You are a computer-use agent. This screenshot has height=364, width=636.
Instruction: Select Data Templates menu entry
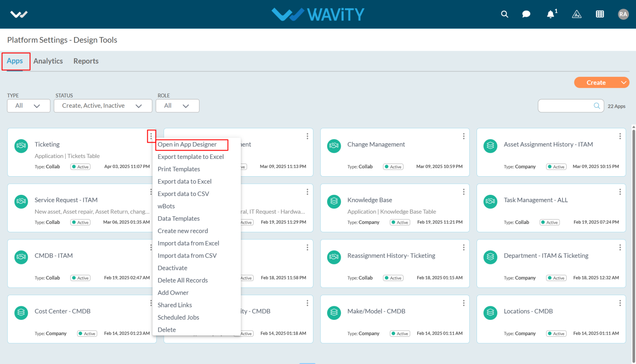click(x=178, y=219)
